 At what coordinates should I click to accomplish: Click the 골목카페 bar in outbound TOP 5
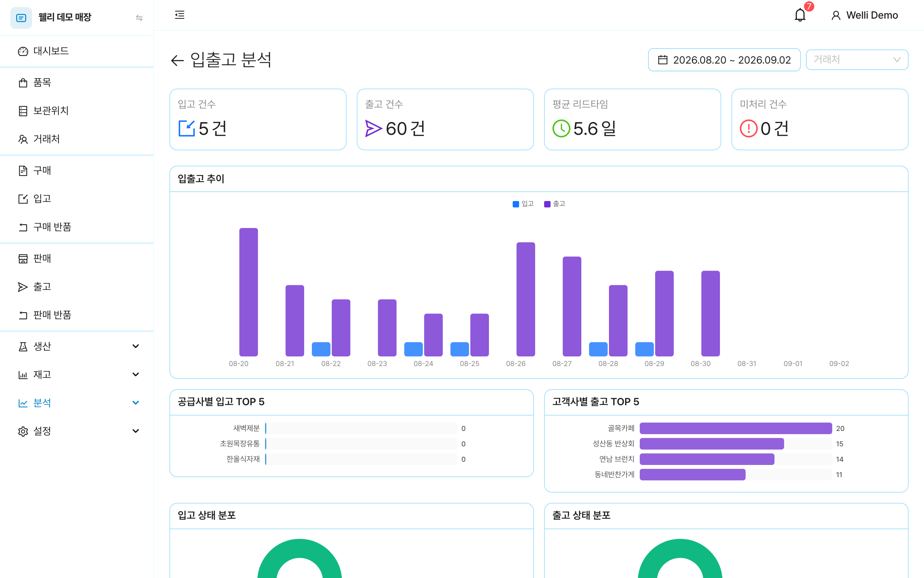[736, 429]
